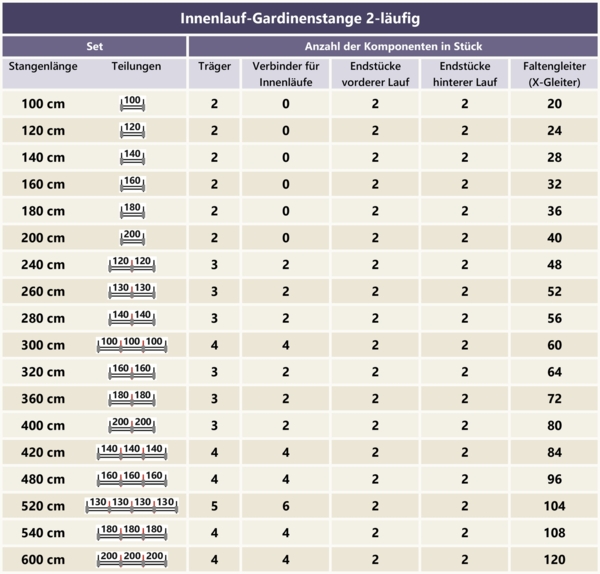Select the three-part 180|180|180 rod diagram
The width and height of the screenshot is (600, 574).
[x=132, y=531]
